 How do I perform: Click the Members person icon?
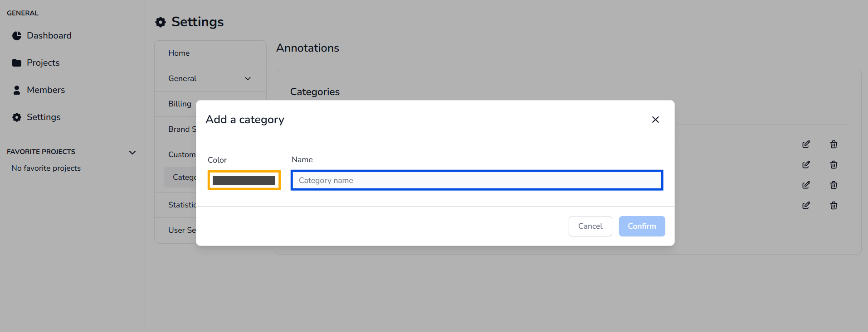click(x=17, y=90)
